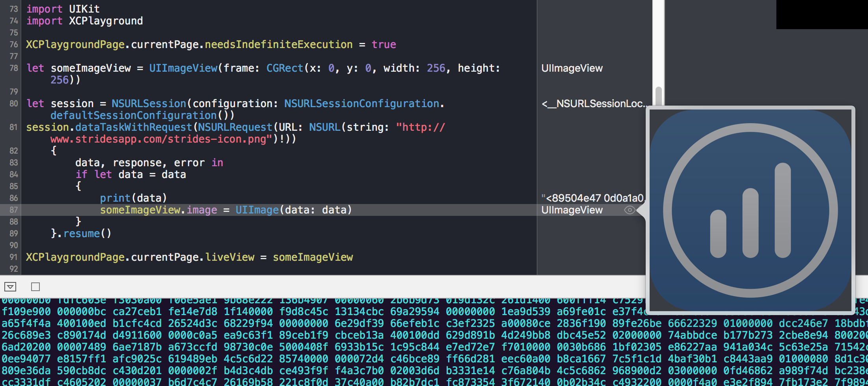Click the square stop execution button

35,287
